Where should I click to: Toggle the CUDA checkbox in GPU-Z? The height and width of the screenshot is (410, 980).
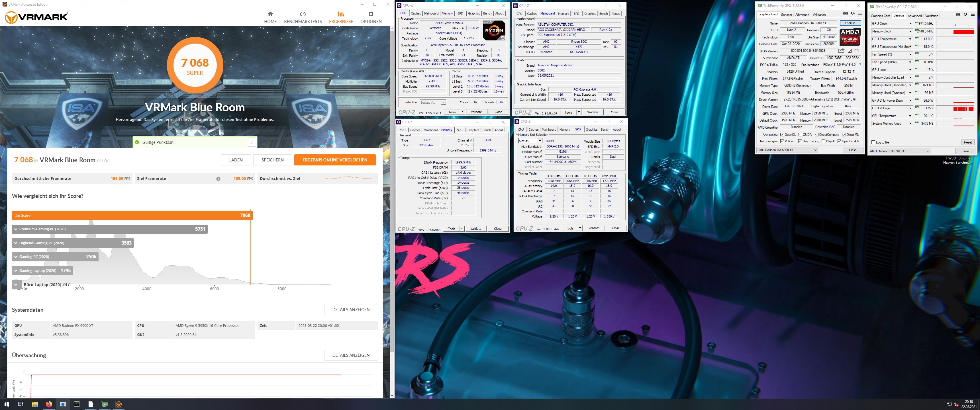click(x=800, y=135)
